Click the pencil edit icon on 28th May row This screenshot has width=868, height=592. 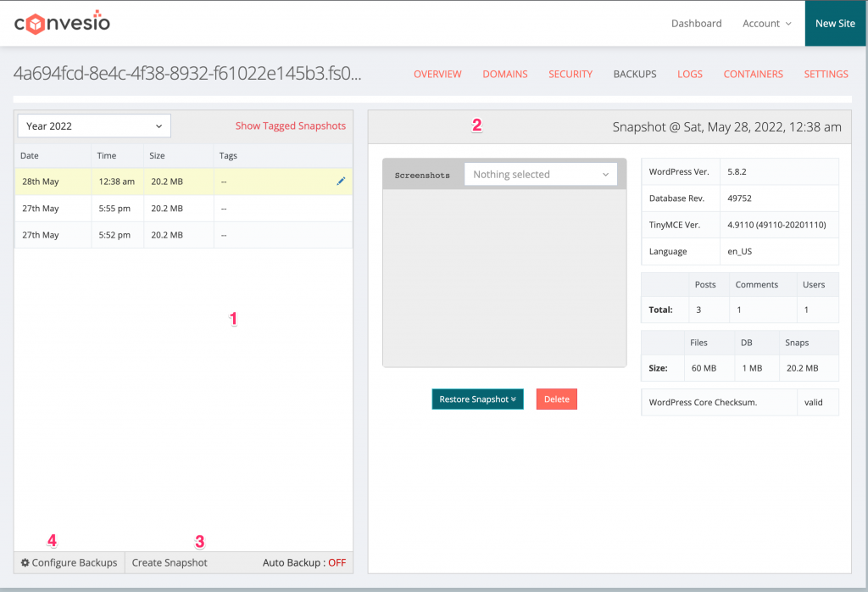[x=341, y=182]
